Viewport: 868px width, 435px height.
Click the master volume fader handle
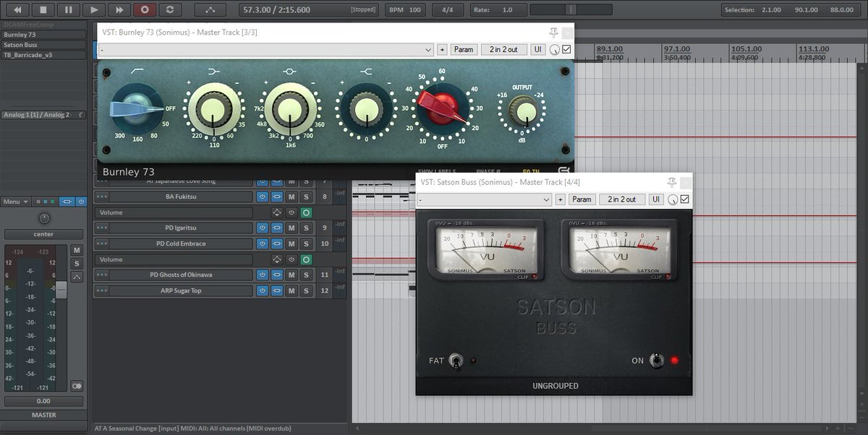(61, 289)
